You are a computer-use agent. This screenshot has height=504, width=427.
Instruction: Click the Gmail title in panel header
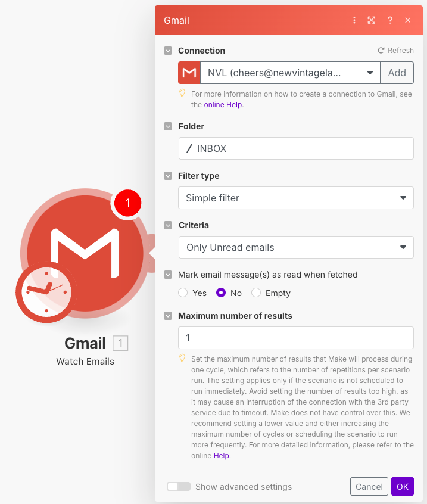pyautogui.click(x=176, y=20)
